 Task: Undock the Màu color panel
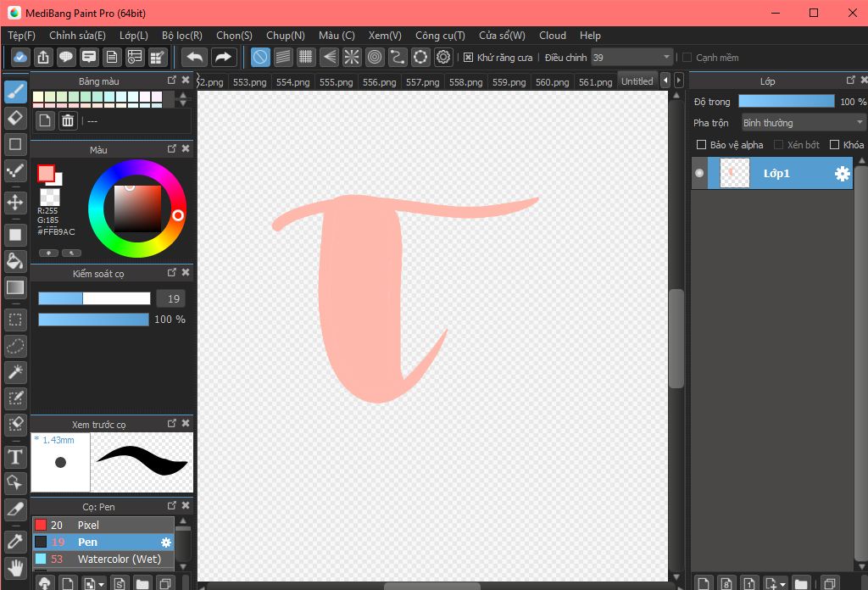[x=171, y=149]
